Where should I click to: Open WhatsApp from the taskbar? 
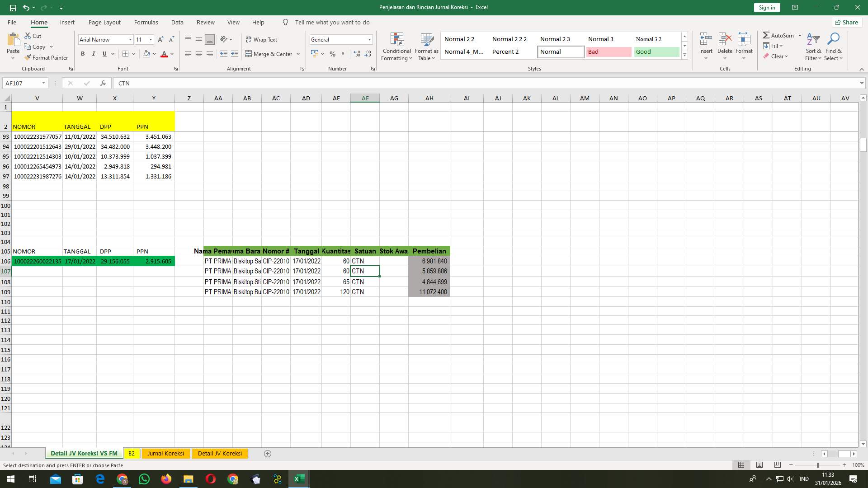tap(144, 479)
